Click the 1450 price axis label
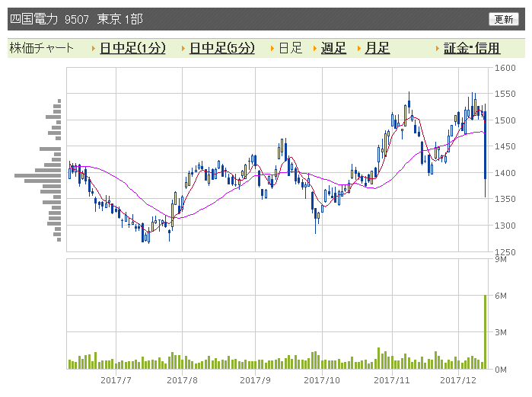 (505, 146)
